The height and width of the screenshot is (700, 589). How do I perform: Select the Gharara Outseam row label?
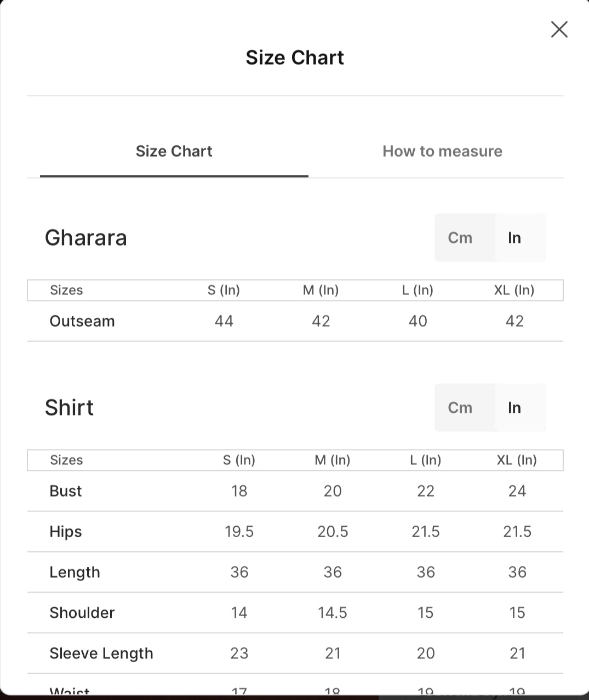pos(82,321)
